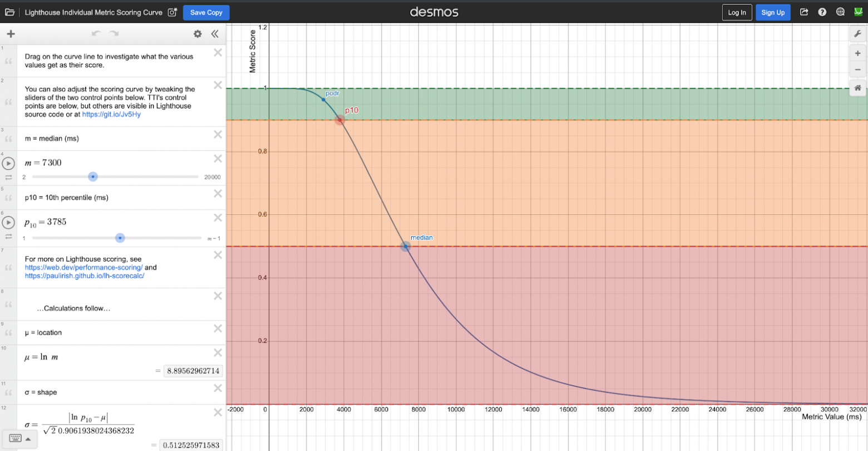Expand the on-screen keypad arrow
This screenshot has width=868, height=451.
[28, 438]
